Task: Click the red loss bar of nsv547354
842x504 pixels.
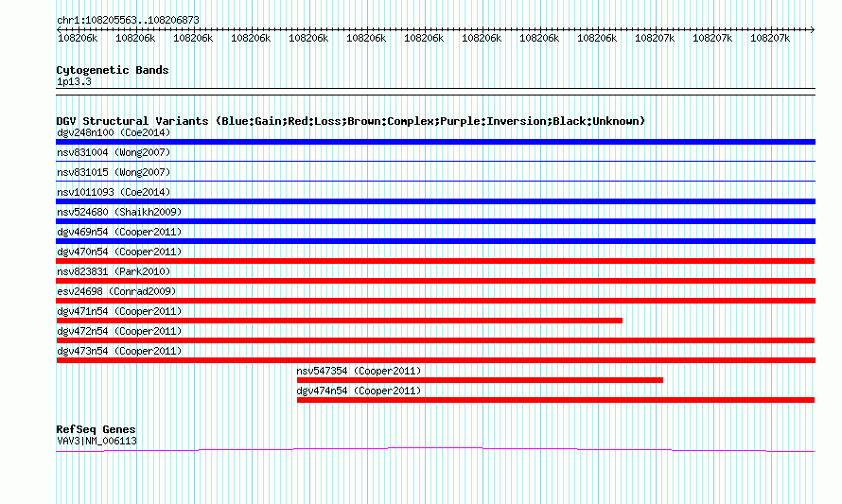Action: pyautogui.click(x=480, y=380)
